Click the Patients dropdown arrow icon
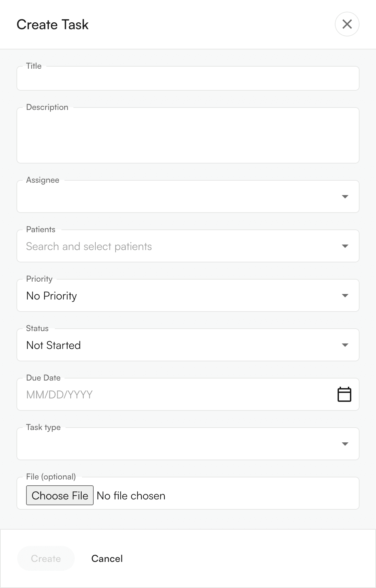376x588 pixels. point(345,246)
